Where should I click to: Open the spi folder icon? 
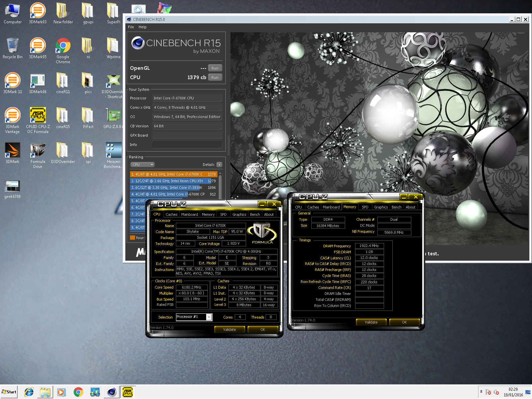pyautogui.click(x=88, y=153)
